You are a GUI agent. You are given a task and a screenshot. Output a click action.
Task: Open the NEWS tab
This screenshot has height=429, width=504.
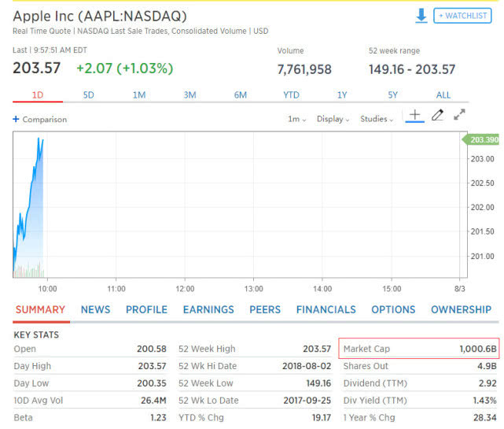pos(95,309)
